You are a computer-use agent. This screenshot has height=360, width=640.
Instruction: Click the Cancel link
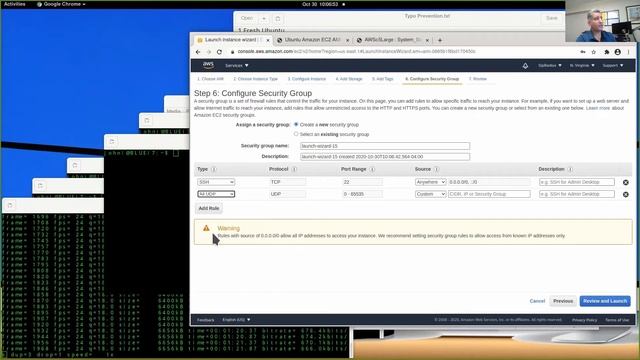tap(537, 301)
